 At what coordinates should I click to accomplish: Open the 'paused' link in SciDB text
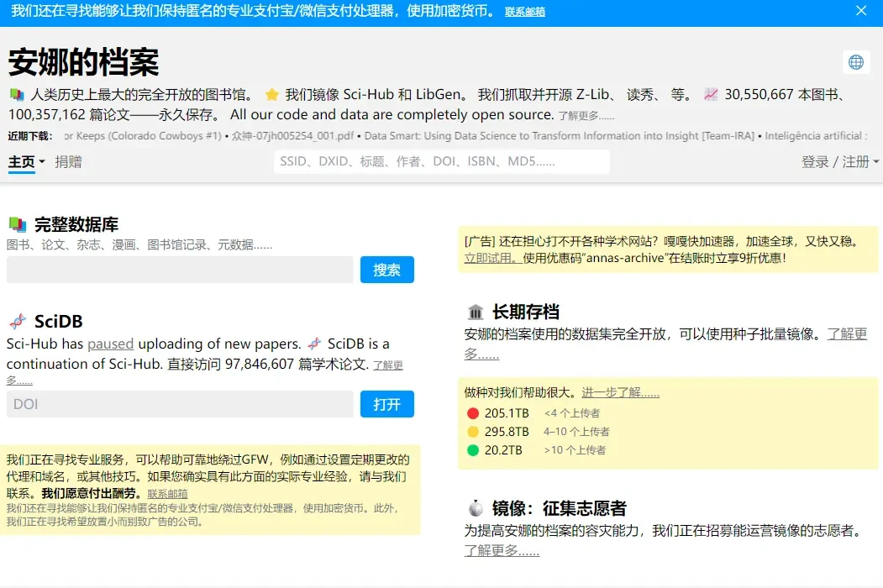coord(110,344)
